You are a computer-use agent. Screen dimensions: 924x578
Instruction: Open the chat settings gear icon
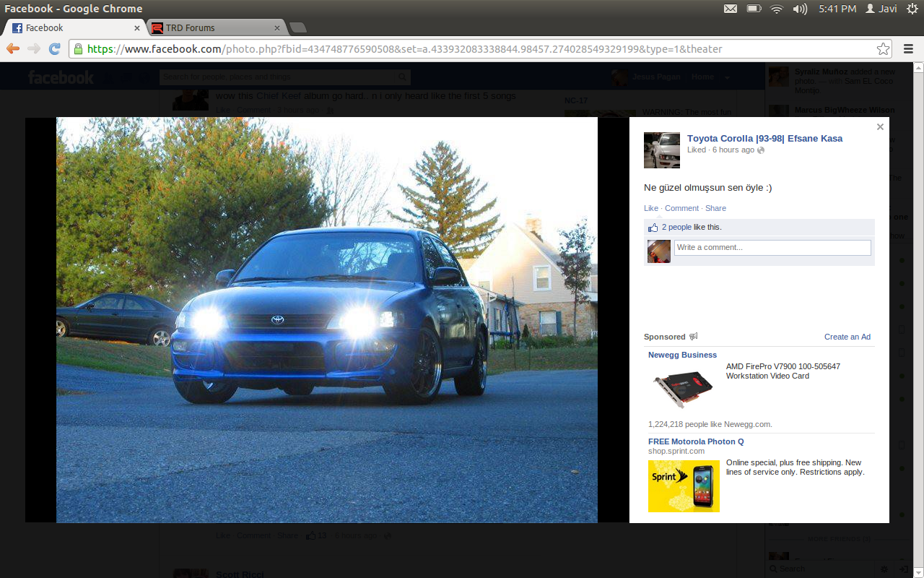point(884,569)
